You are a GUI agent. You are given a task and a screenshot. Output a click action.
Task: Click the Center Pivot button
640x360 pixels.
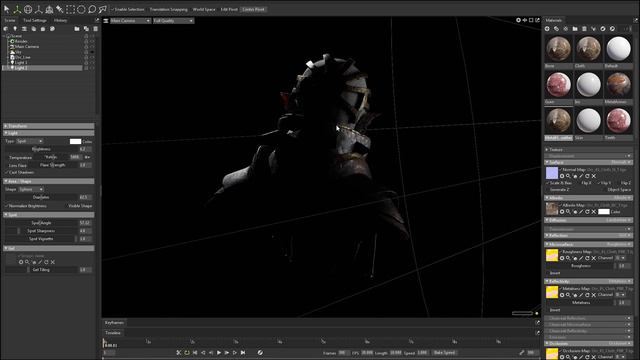[x=253, y=9]
